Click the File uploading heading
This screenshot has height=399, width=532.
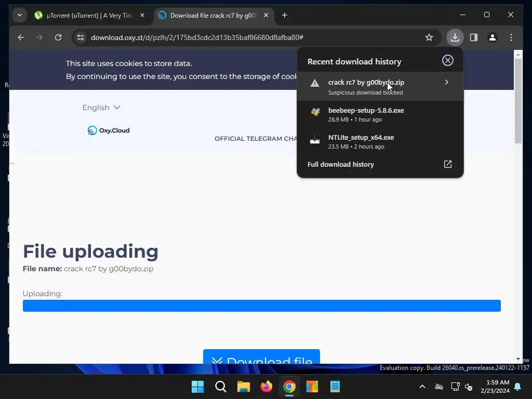click(x=90, y=251)
